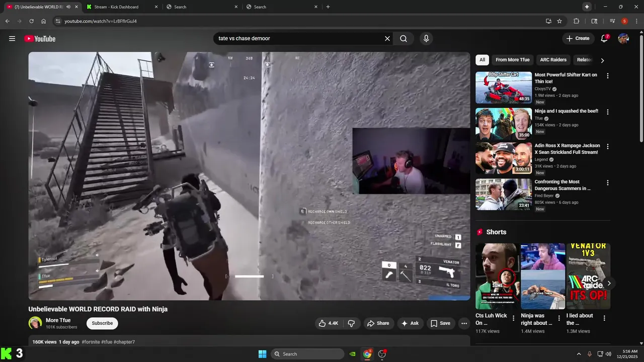The image size is (644, 362).
Task: Open Most Powerful Shifter Kart thumbnail
Action: pos(504,87)
